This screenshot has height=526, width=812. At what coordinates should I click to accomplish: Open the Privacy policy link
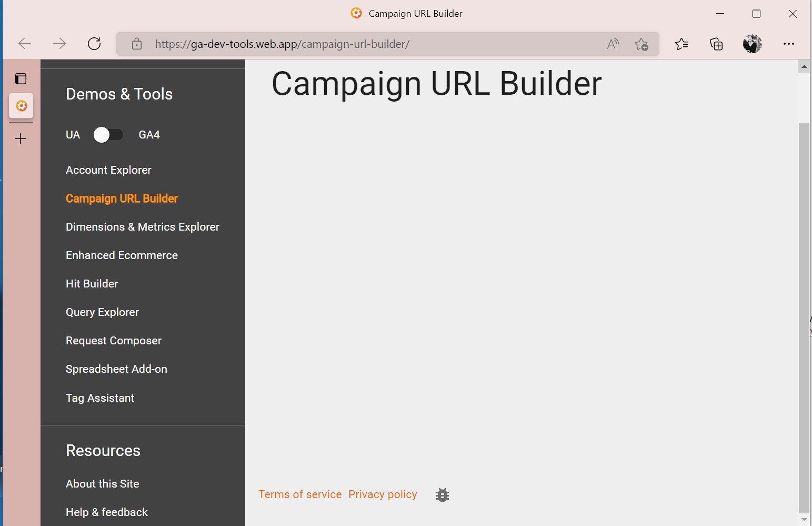click(382, 494)
